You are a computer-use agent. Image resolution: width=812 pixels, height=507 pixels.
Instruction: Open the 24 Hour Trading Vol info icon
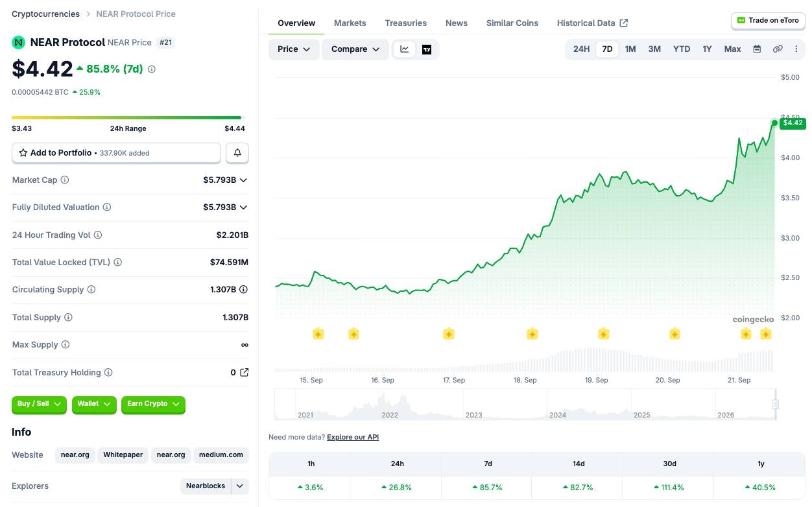(x=98, y=235)
